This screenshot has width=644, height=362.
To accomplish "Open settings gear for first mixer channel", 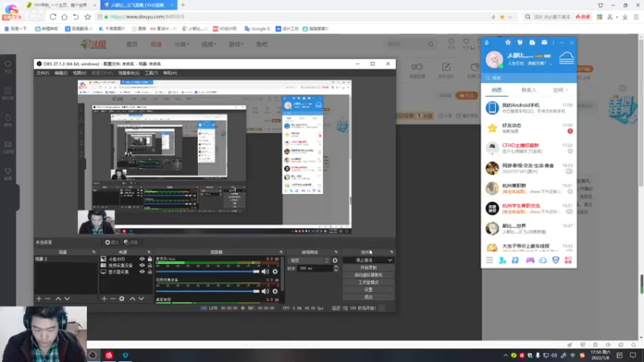I will (275, 272).
